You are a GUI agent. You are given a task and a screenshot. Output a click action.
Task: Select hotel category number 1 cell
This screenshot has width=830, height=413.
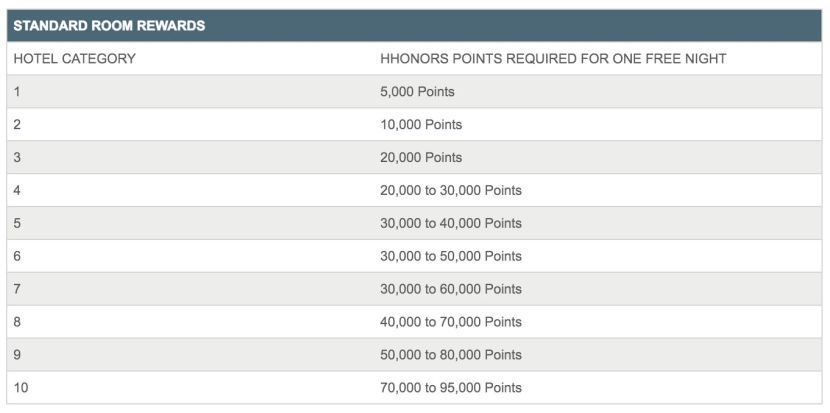[x=18, y=92]
